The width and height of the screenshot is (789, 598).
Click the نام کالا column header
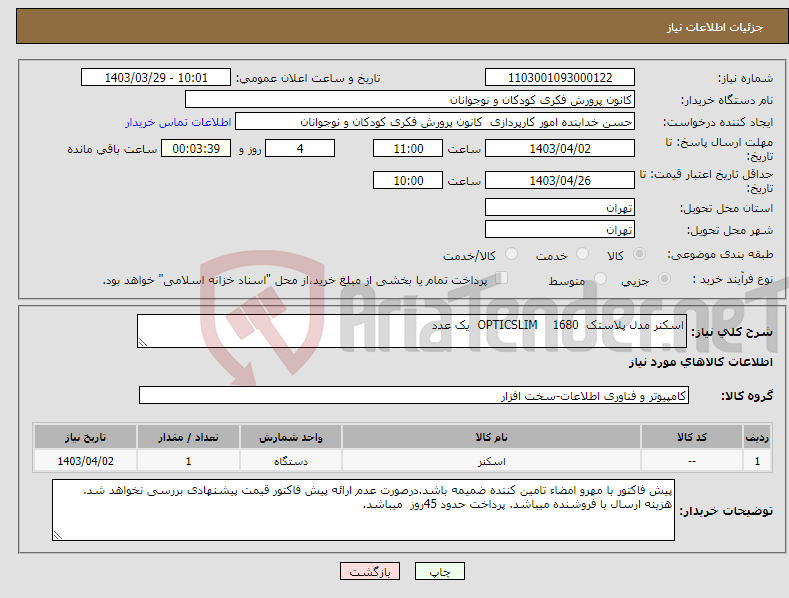[x=491, y=437]
